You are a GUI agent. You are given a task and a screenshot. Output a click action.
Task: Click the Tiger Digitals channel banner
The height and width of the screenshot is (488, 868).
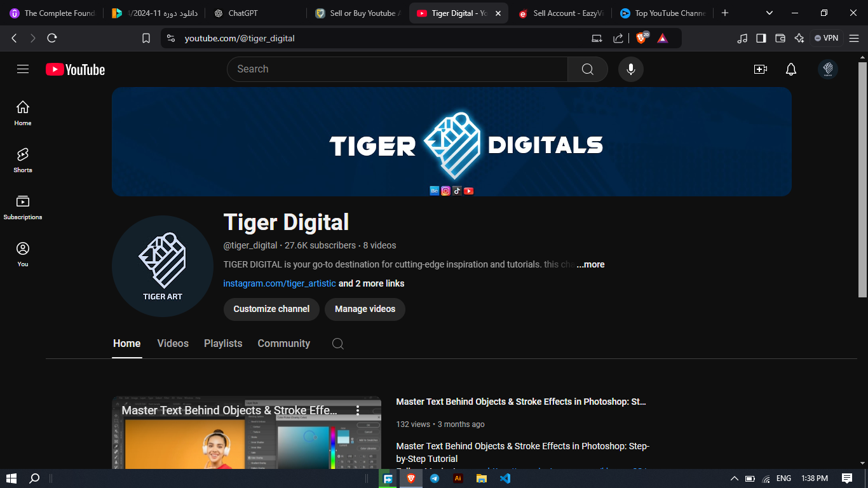(452, 142)
